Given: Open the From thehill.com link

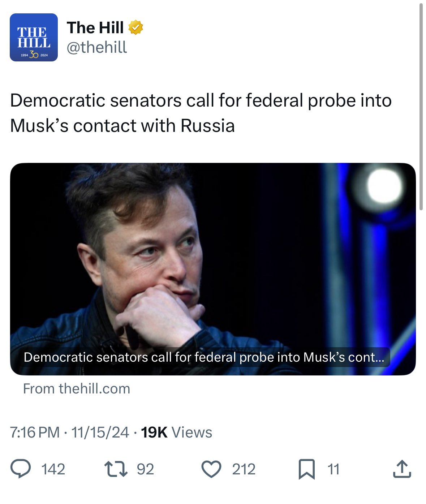Looking at the screenshot, I should click(77, 389).
